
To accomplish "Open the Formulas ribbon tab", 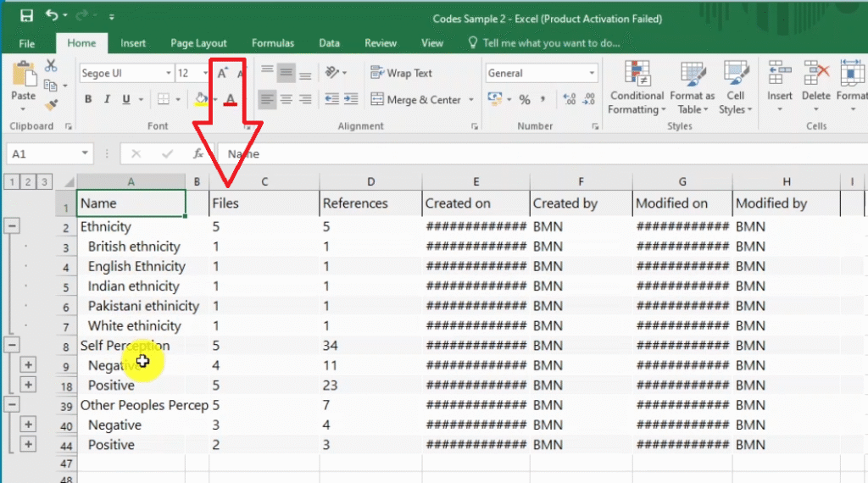I will click(273, 43).
